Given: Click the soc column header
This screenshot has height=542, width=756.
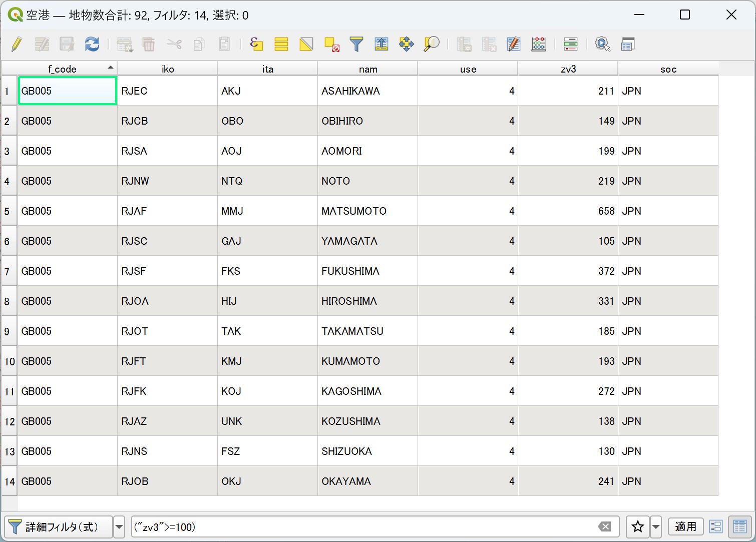Looking at the screenshot, I should pos(668,69).
